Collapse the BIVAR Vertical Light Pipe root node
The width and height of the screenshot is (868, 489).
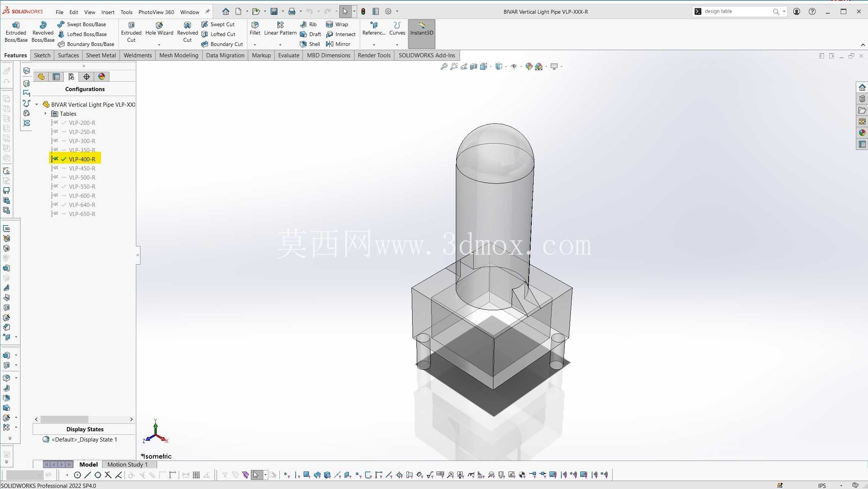(37, 104)
